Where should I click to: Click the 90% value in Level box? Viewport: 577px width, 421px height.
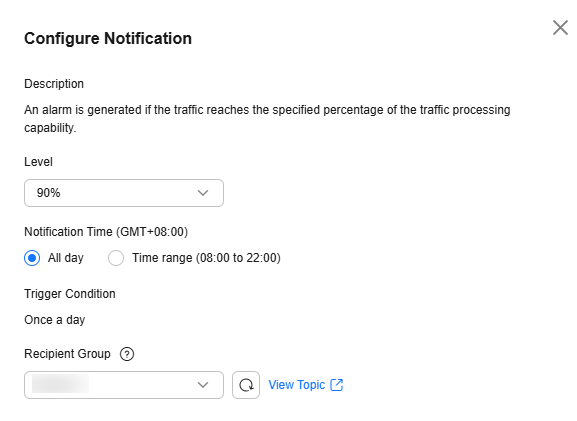pos(49,193)
